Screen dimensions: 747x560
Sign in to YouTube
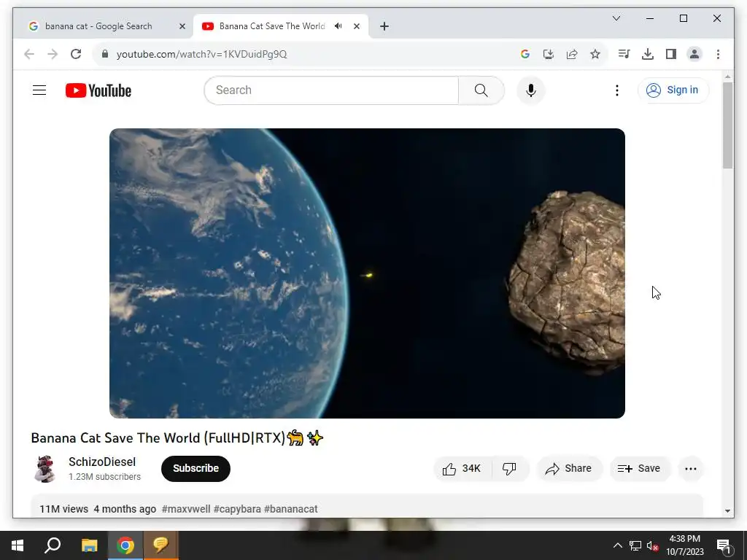[673, 90]
